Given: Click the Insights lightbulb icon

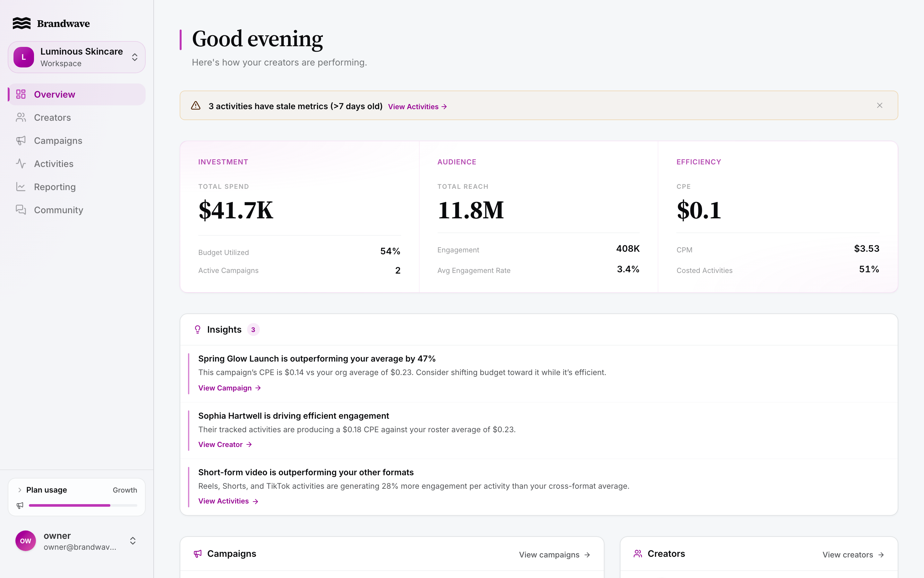Looking at the screenshot, I should coord(197,329).
